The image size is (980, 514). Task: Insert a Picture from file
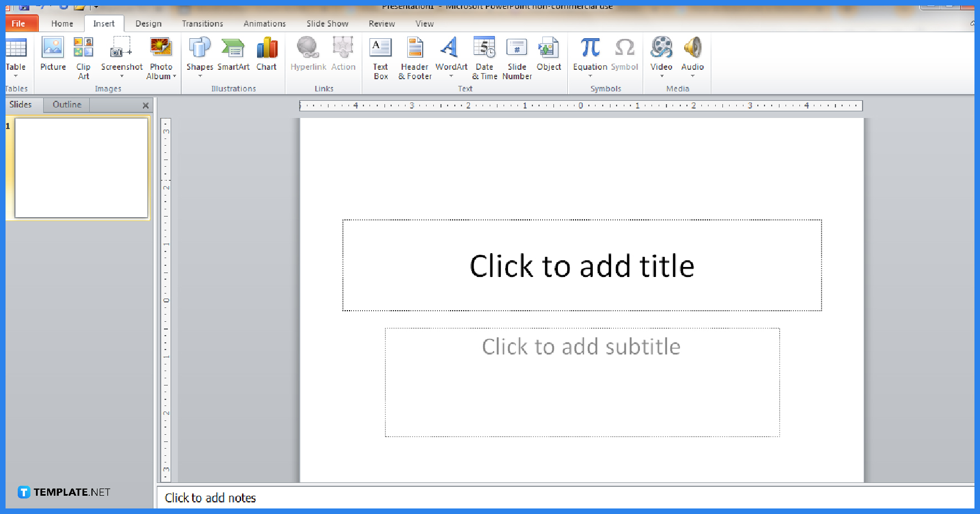(53, 55)
